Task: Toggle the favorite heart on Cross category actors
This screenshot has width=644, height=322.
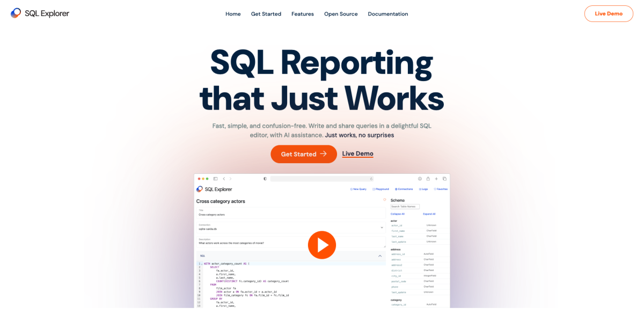Action: click(x=384, y=200)
